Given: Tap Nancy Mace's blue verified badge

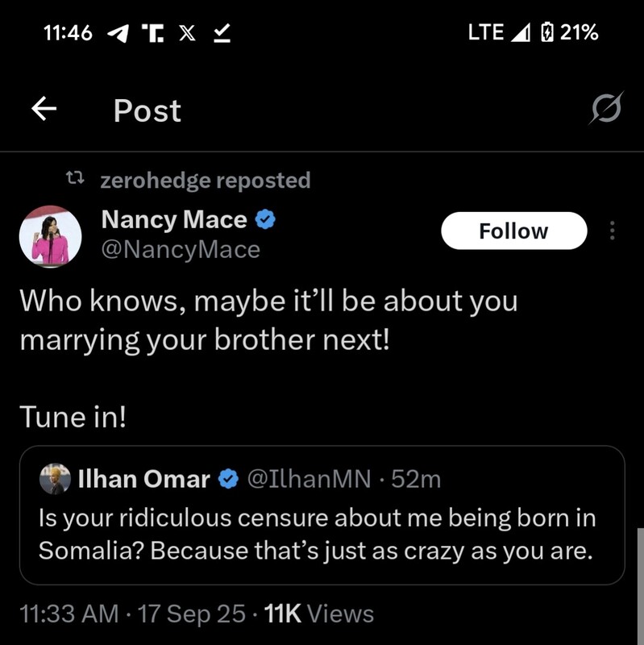Looking at the screenshot, I should 266,218.
